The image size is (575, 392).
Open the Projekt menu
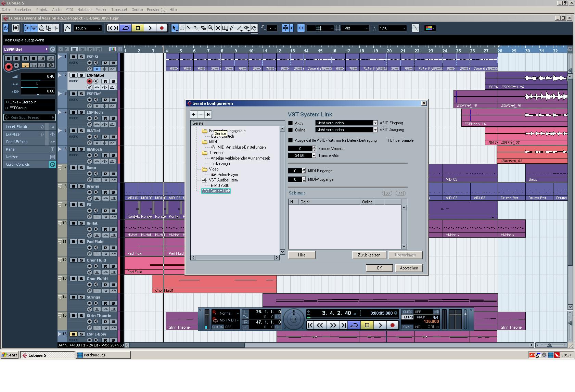pos(42,10)
